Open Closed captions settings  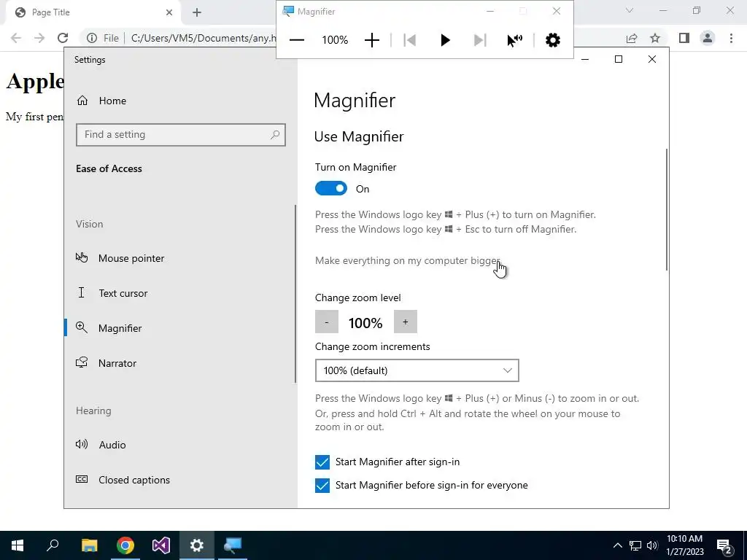tap(179, 480)
